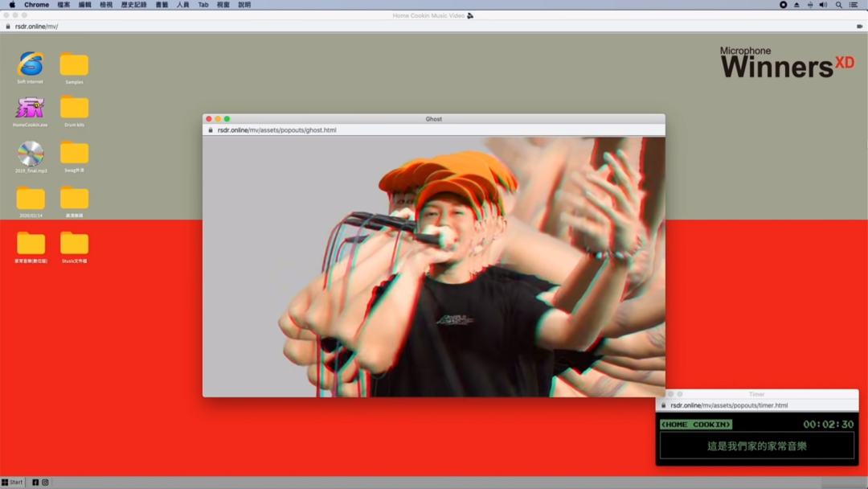Click the HOME COOKIN label in Timer
The width and height of the screenshot is (868, 489).
696,424
